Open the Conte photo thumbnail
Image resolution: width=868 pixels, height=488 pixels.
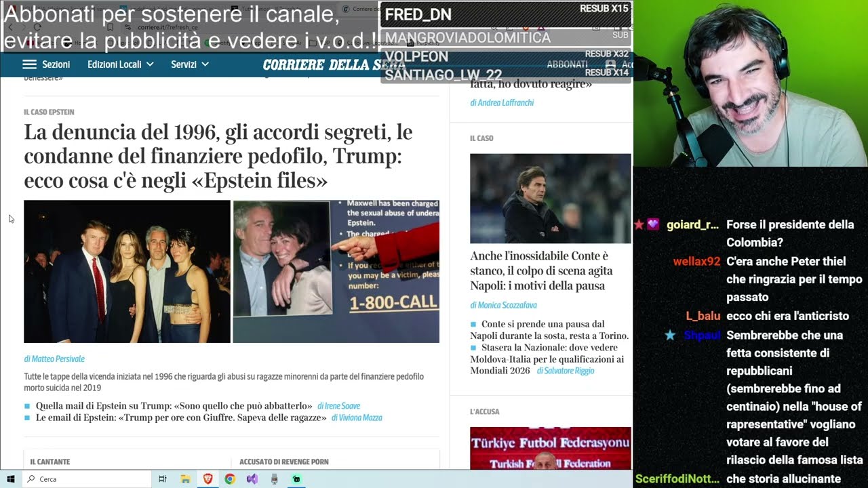[x=551, y=198]
